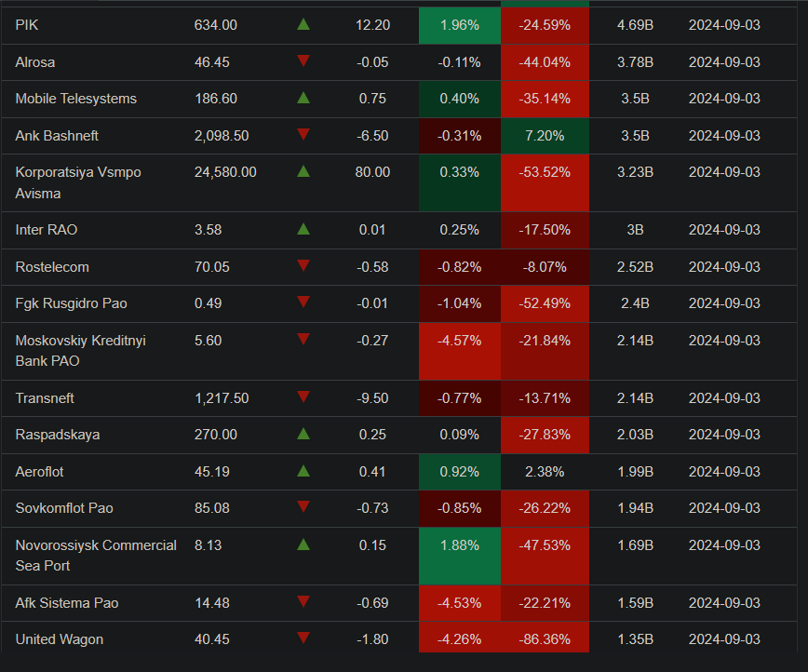Viewport: 808px width, 672px height.
Task: Click the Fgk Rusgidro Pao date cell
Action: coord(724,303)
